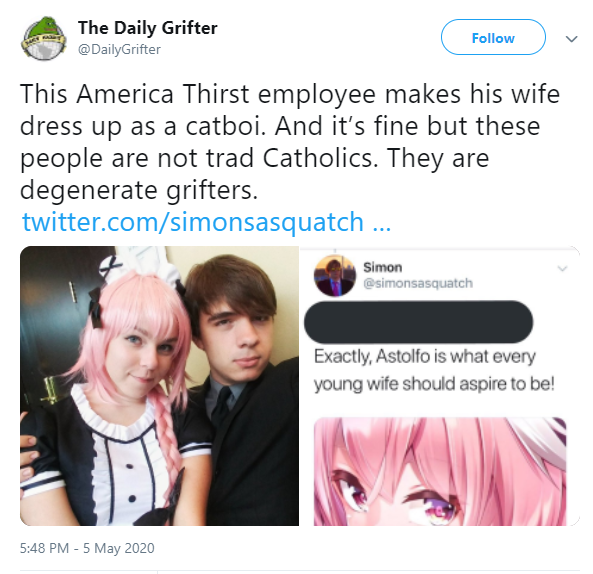Image resolution: width=593 pixels, height=574 pixels.
Task: Click the Astolfo quote text
Action: point(434,370)
